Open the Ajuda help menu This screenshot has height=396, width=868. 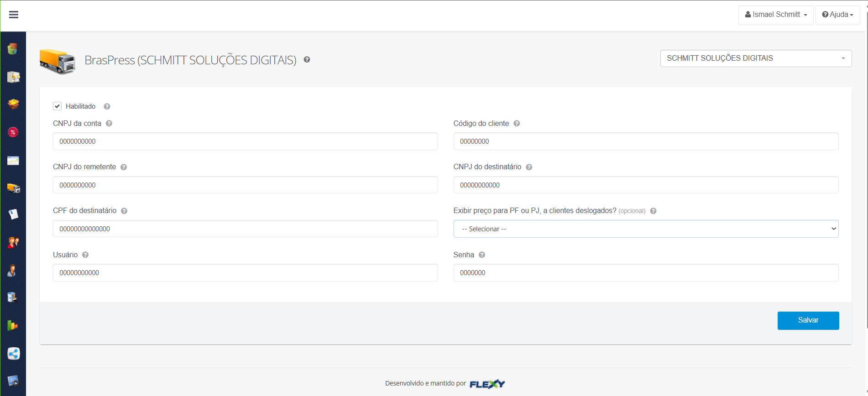[x=837, y=15]
